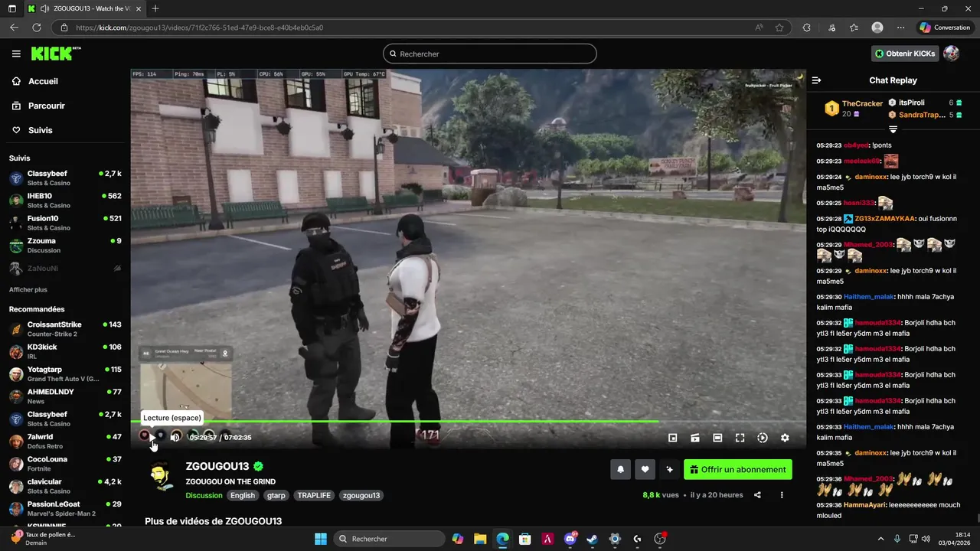
Task: Seek on the green video progress bar
Action: [468, 421]
